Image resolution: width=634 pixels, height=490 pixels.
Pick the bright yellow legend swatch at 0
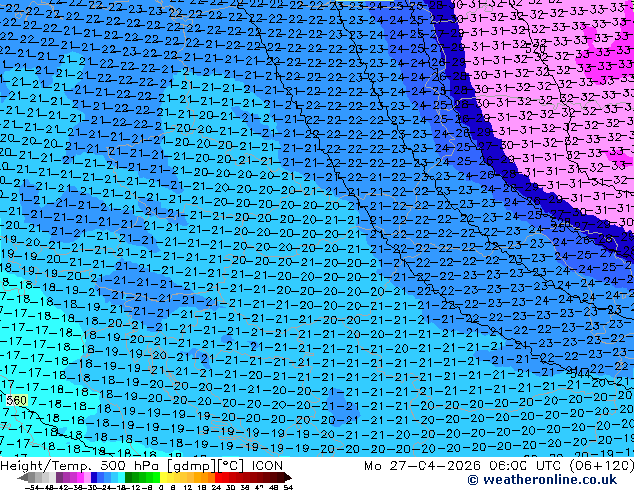[x=163, y=477]
